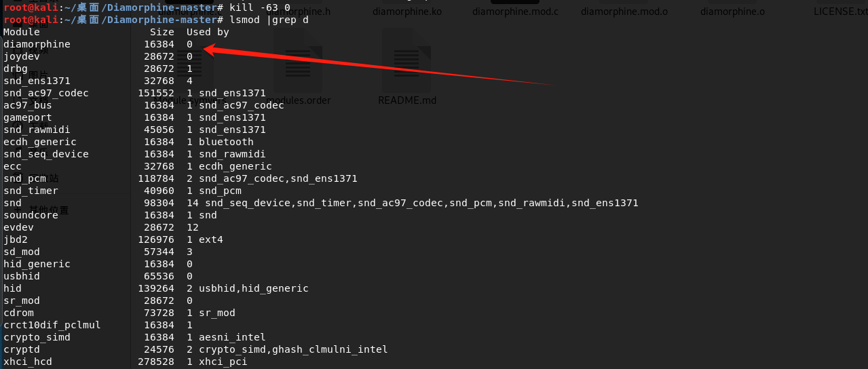The width and height of the screenshot is (868, 369).
Task: Select the README.md file icon
Action: (406, 61)
